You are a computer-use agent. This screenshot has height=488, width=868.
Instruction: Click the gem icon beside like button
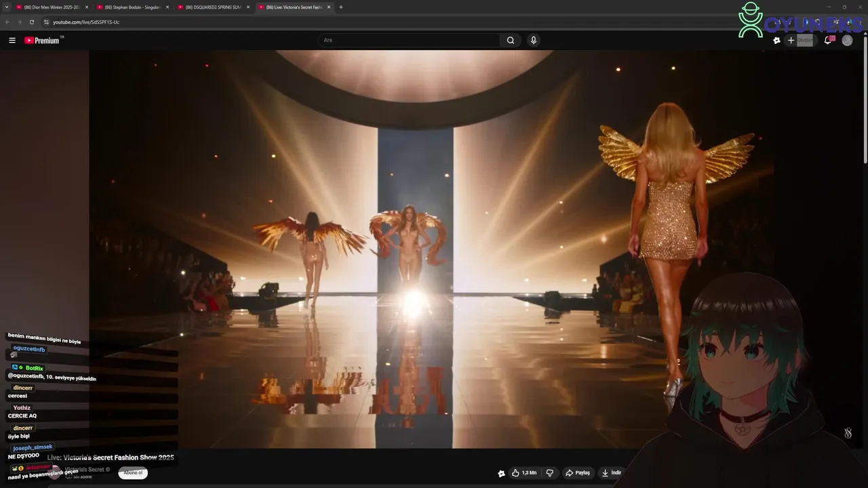501,473
